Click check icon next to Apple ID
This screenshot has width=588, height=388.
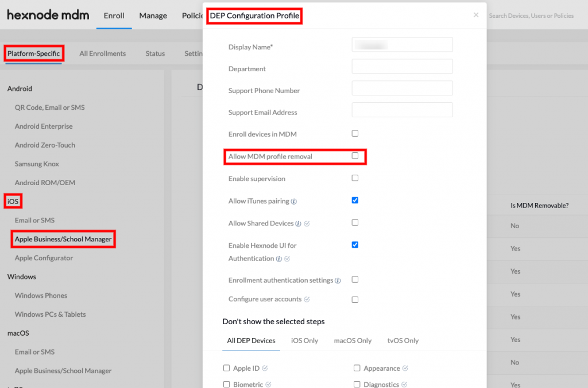[x=265, y=368]
